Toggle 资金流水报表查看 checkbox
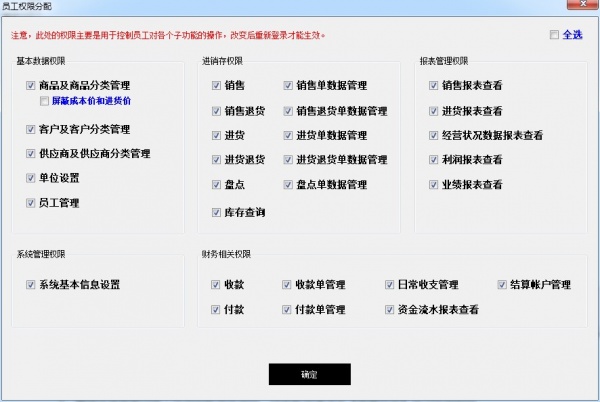Screen dimensions: 600x402 (x=389, y=309)
